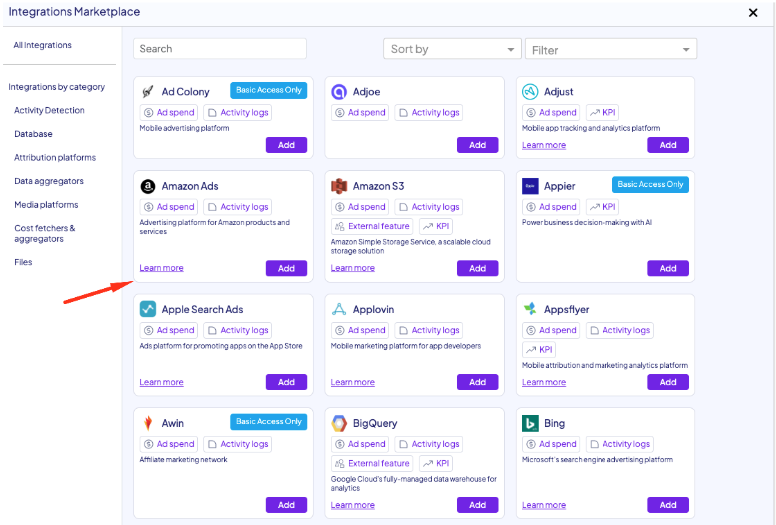The image size is (776, 525).
Task: Open the Cost fetchers & aggregators category
Action: click(44, 233)
